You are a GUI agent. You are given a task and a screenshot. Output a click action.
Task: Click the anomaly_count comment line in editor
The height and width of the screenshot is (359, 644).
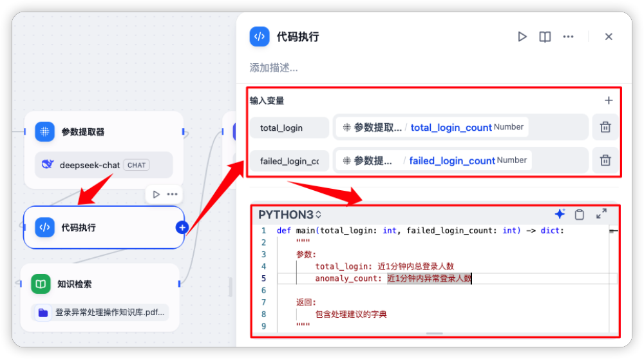(393, 278)
